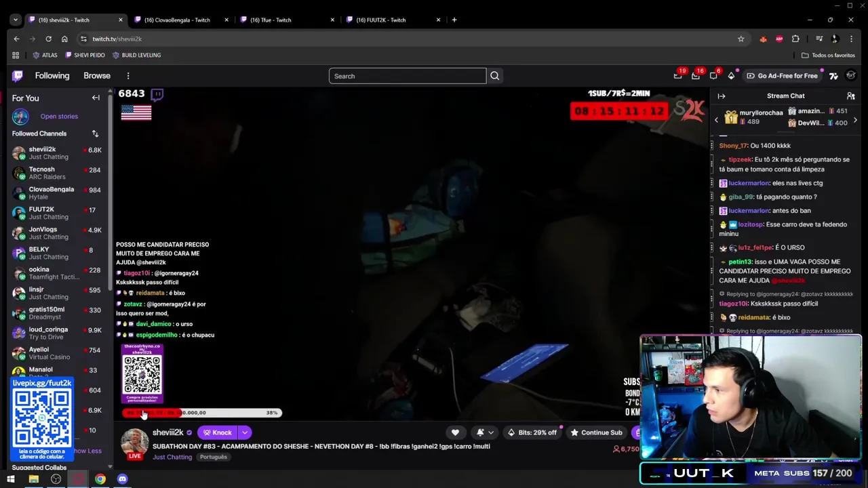
Task: Open chat community users list icon
Action: (x=850, y=96)
